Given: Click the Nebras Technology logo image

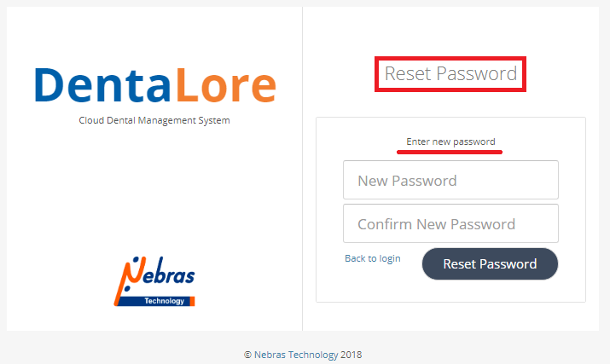Looking at the screenshot, I should [154, 281].
